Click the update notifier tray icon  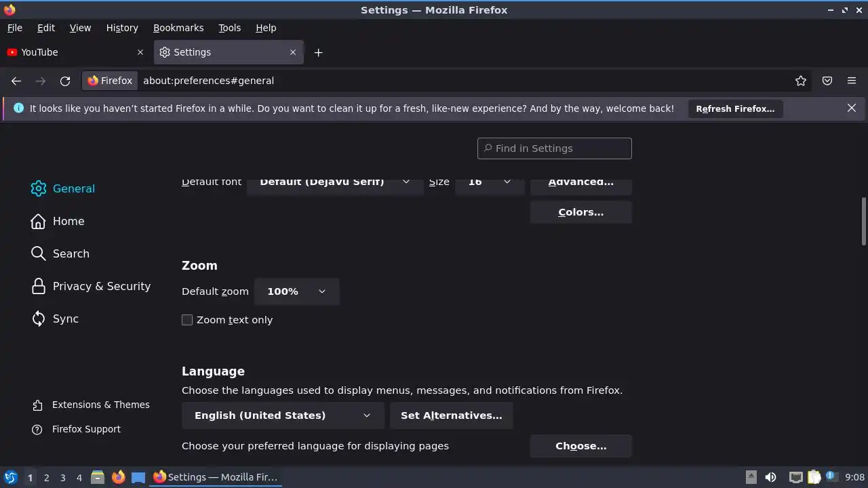point(831,477)
